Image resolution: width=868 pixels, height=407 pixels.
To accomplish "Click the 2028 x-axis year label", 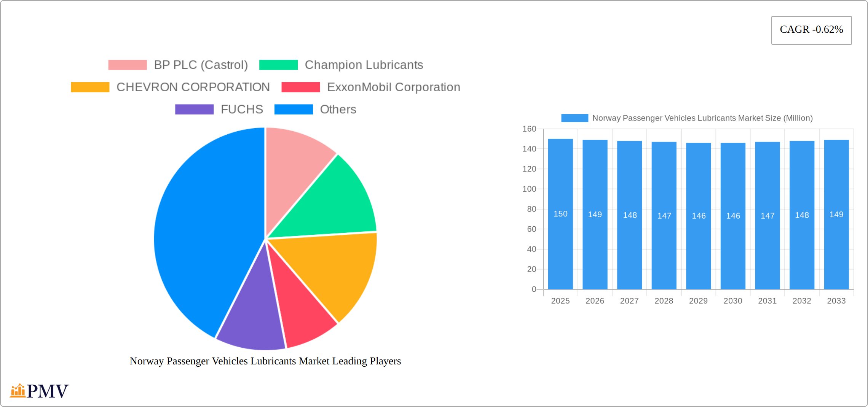I will [x=664, y=301].
